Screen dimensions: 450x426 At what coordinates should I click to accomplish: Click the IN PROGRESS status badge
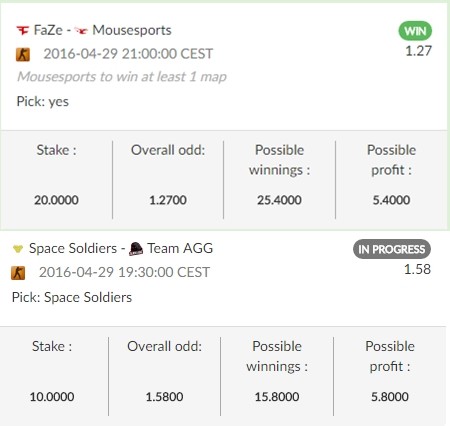(x=392, y=249)
